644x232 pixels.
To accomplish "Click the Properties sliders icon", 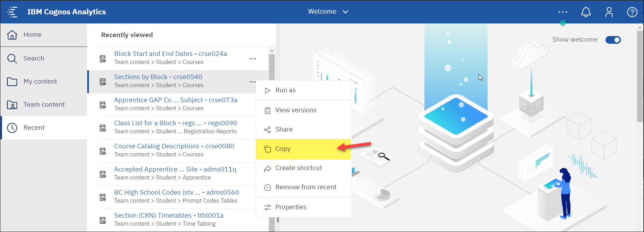I will [x=268, y=208].
